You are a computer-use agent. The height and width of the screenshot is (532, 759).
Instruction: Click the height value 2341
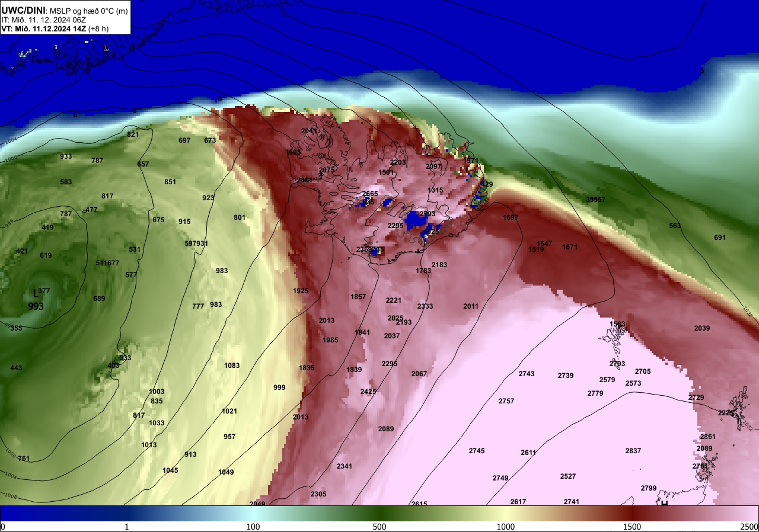click(x=345, y=466)
